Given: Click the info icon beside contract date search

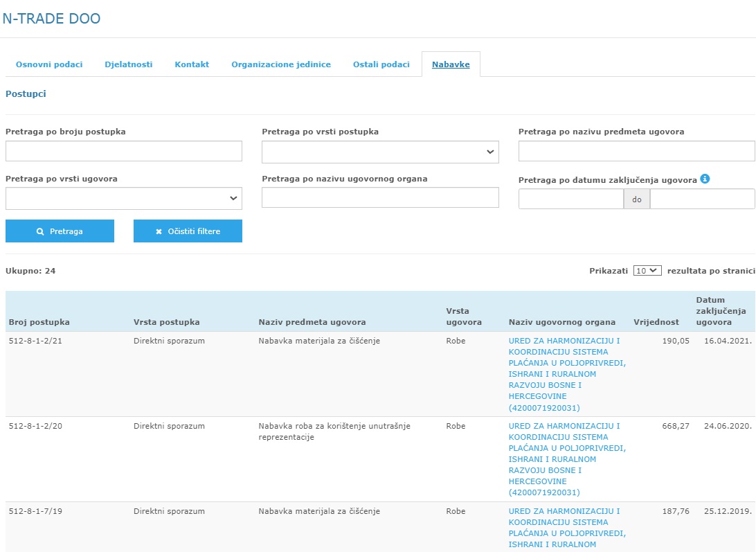Looking at the screenshot, I should point(705,179).
